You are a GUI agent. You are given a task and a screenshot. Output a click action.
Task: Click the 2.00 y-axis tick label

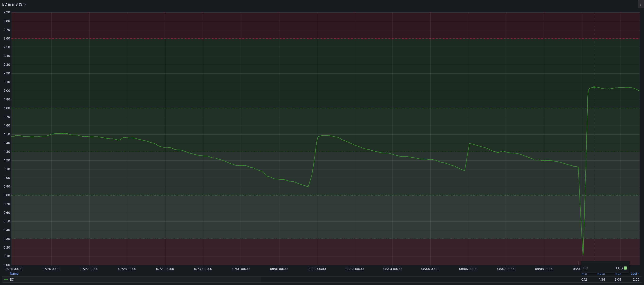click(x=7, y=91)
